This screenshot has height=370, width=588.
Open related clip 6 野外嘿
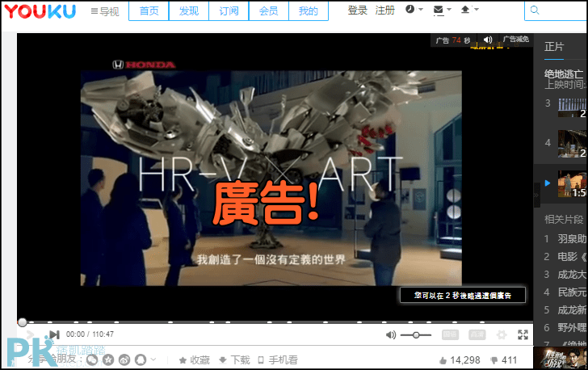pyautogui.click(x=572, y=328)
